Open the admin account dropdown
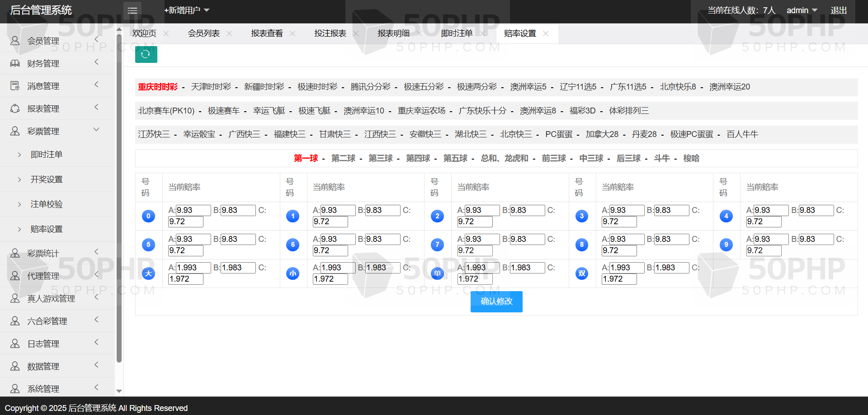The height and width of the screenshot is (415, 868). pos(802,10)
